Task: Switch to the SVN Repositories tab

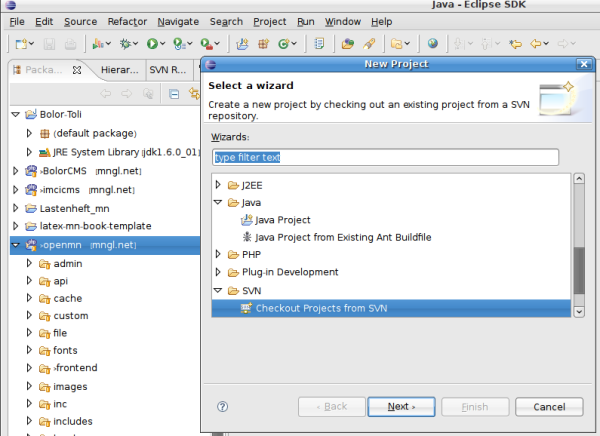Action: tap(168, 70)
